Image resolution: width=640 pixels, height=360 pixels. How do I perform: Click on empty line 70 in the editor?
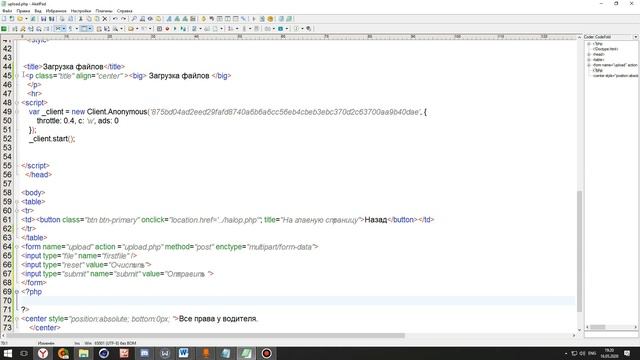pyautogui.click(x=297, y=300)
